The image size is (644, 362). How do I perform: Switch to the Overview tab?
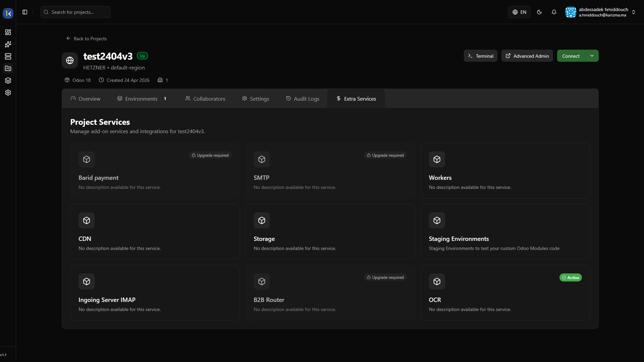[x=85, y=99]
